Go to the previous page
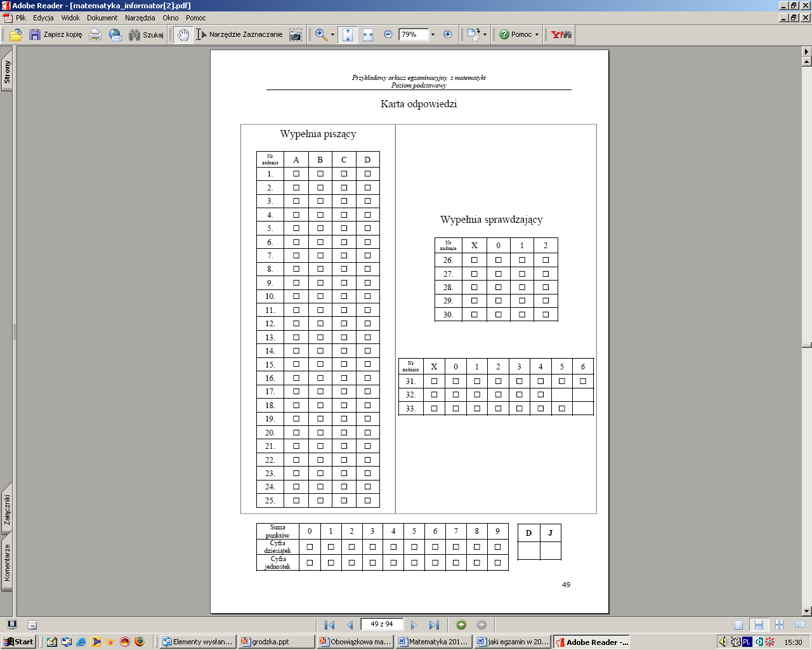The image size is (812, 650). (350, 625)
